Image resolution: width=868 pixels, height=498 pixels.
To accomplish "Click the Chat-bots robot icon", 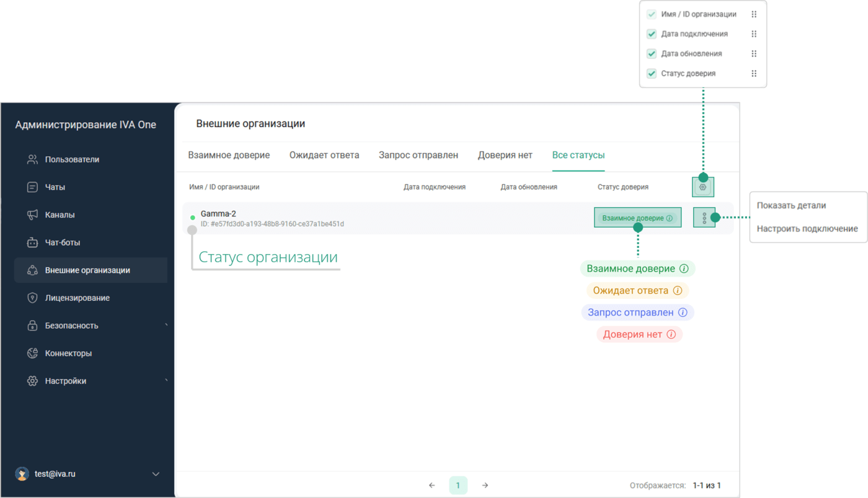I will [33, 242].
